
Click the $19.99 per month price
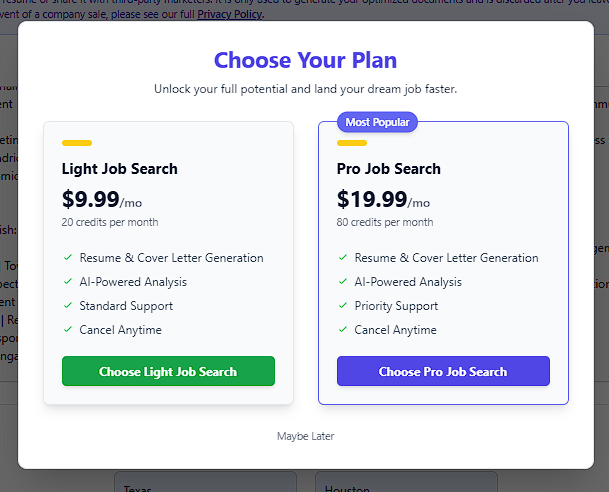383,199
